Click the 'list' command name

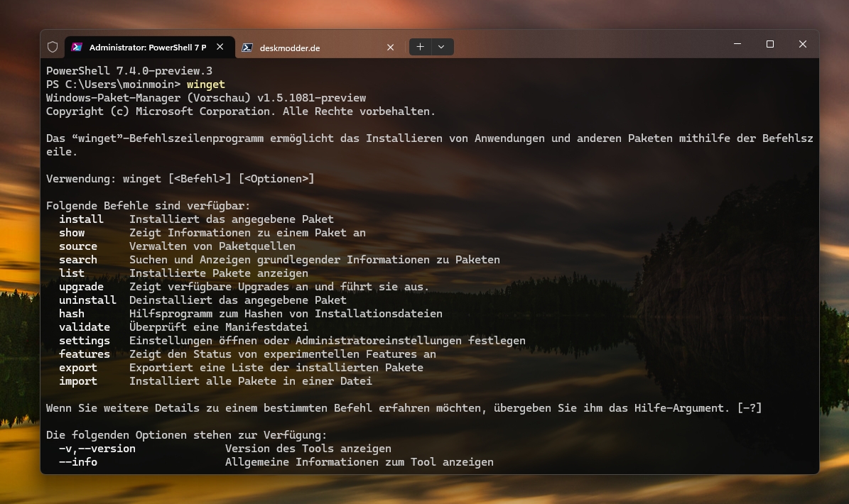pyautogui.click(x=72, y=273)
